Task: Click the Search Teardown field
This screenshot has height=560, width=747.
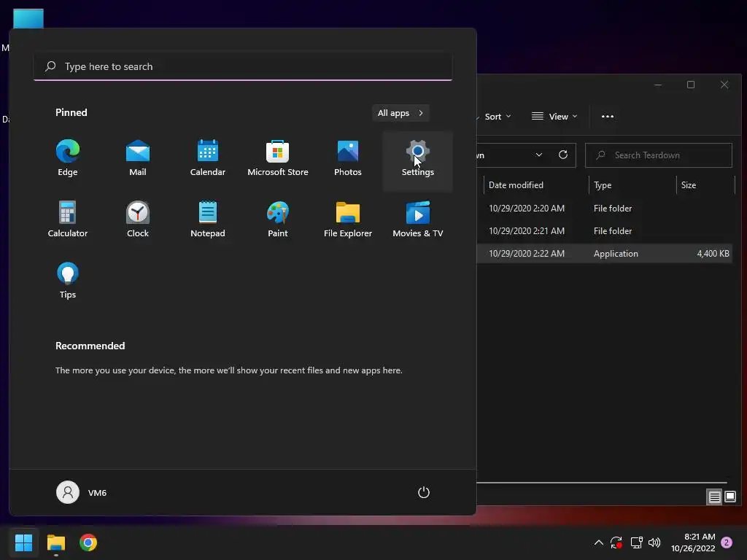Action: [x=659, y=155]
